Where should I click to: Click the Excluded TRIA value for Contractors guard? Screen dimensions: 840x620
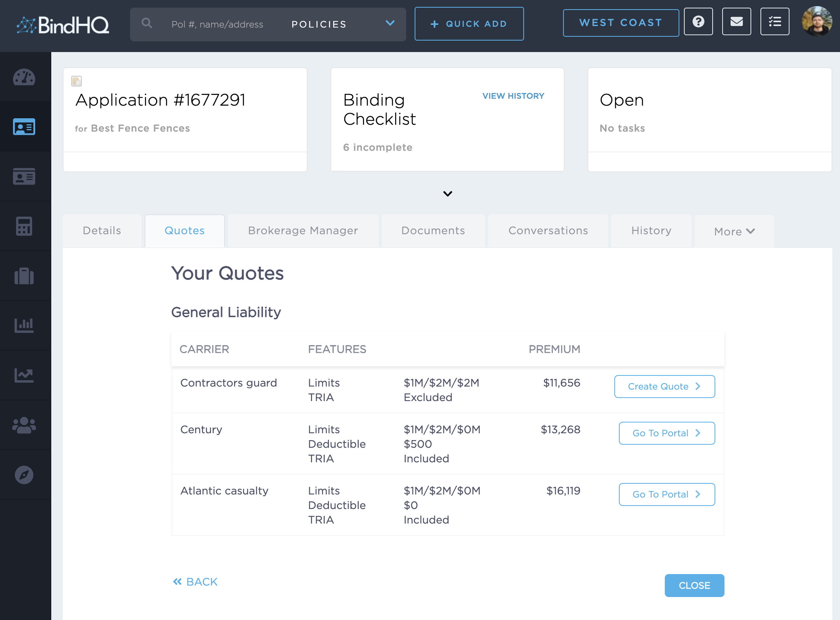(x=428, y=398)
